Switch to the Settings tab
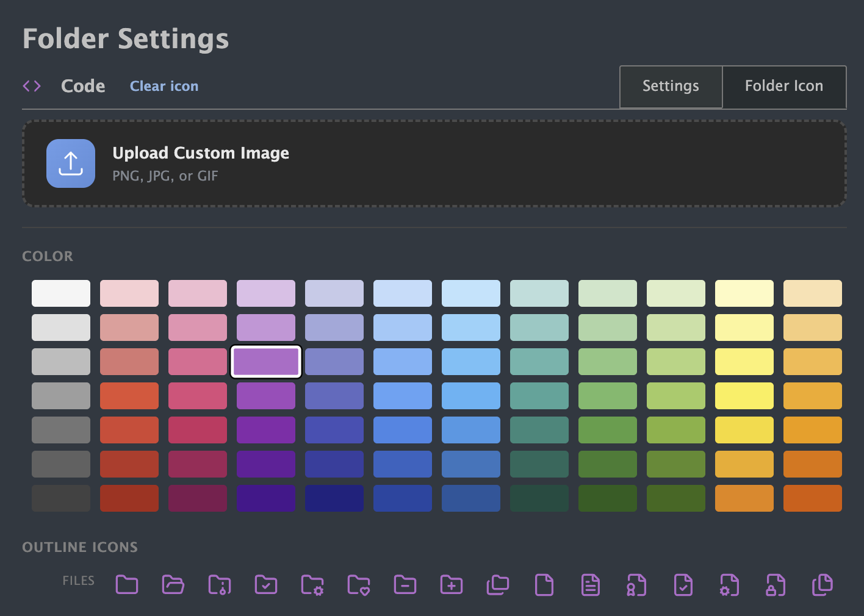This screenshot has height=616, width=864. 671,87
